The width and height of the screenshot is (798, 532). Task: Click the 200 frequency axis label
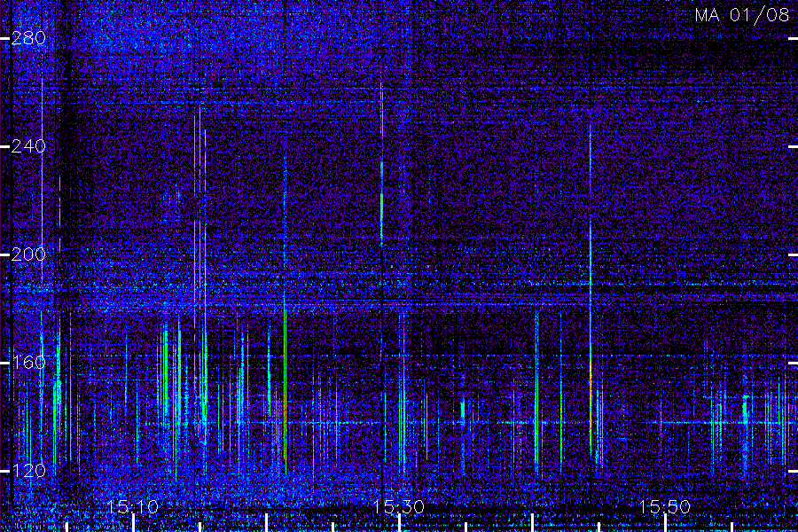tap(28, 254)
